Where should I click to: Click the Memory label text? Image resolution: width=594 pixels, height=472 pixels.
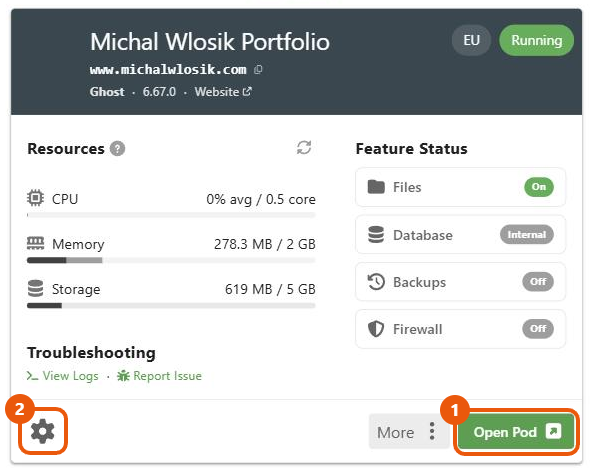(78, 244)
